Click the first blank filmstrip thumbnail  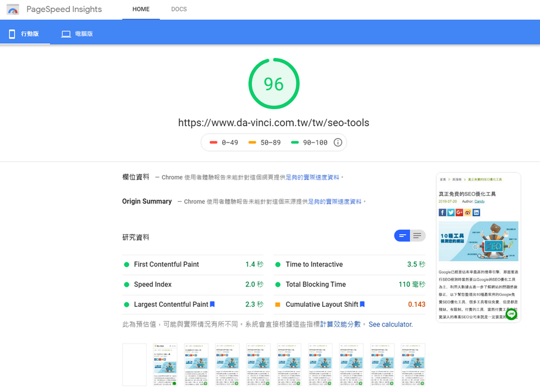click(134, 365)
